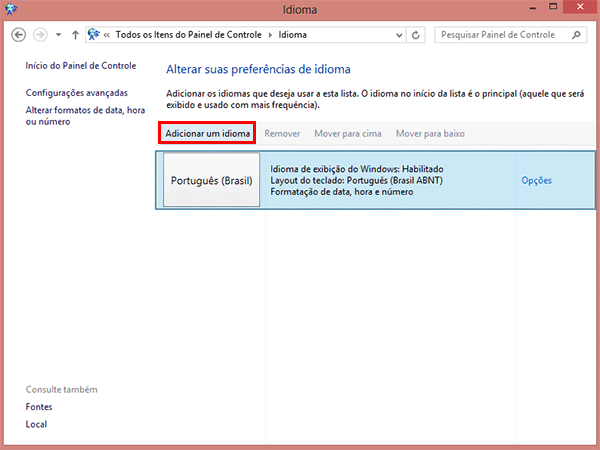The width and height of the screenshot is (600, 450).
Task: Open the address bar history dropdown
Action: pos(399,35)
